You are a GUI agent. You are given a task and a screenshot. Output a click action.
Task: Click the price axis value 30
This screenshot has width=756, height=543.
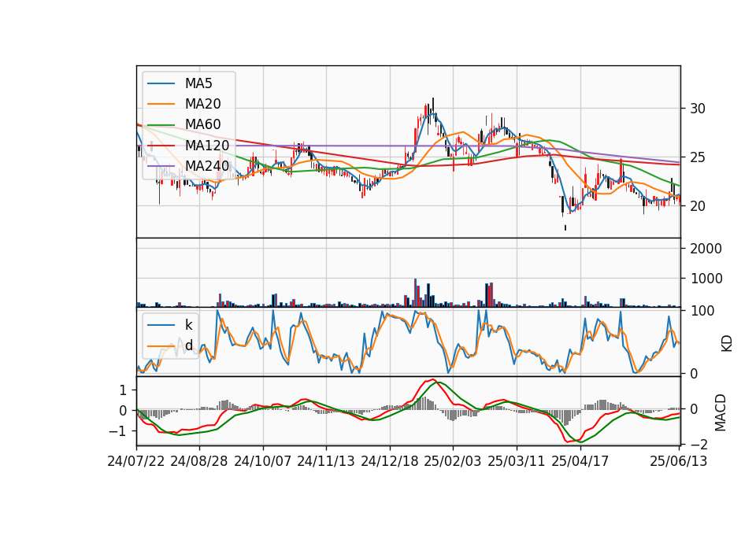pyautogui.click(x=698, y=109)
